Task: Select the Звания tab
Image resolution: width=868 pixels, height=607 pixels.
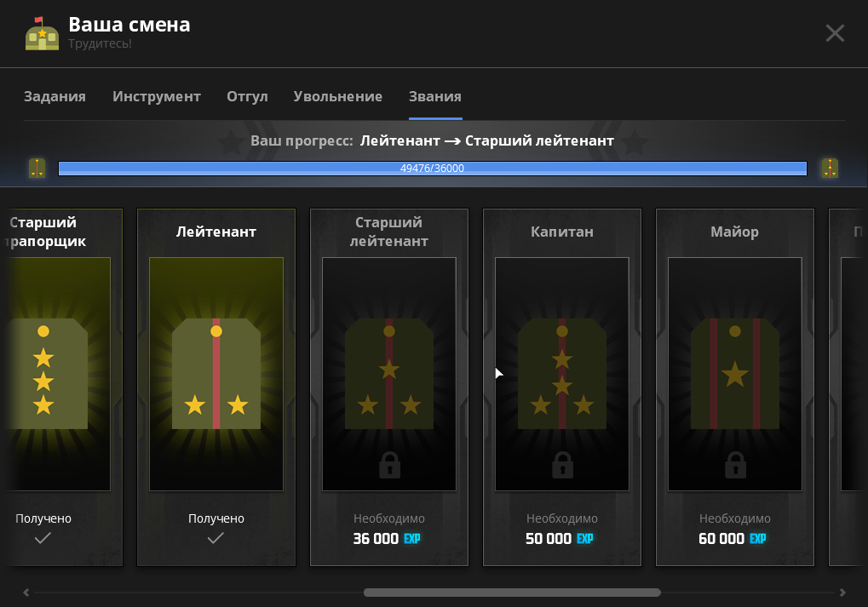Action: [435, 96]
